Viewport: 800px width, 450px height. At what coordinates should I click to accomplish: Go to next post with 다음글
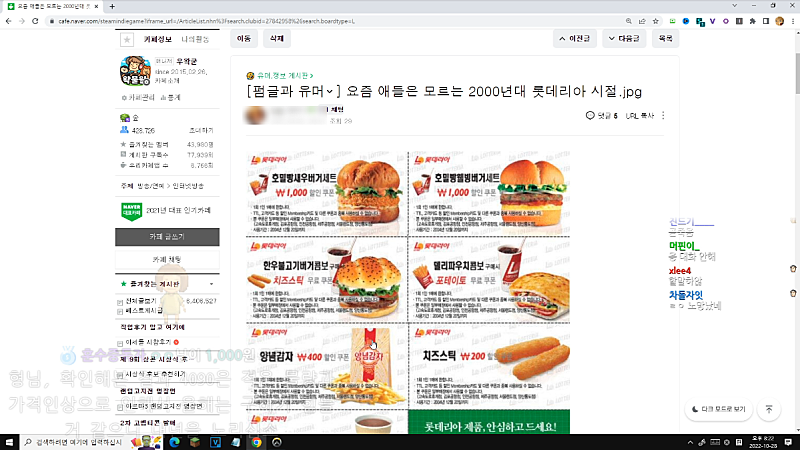624,38
